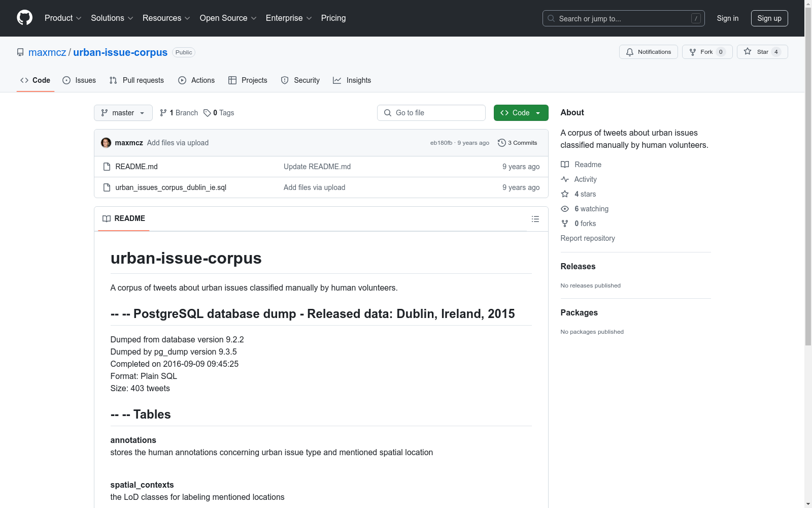This screenshot has width=812, height=508.
Task: Open the maxmcz user profile link
Action: tap(47, 52)
